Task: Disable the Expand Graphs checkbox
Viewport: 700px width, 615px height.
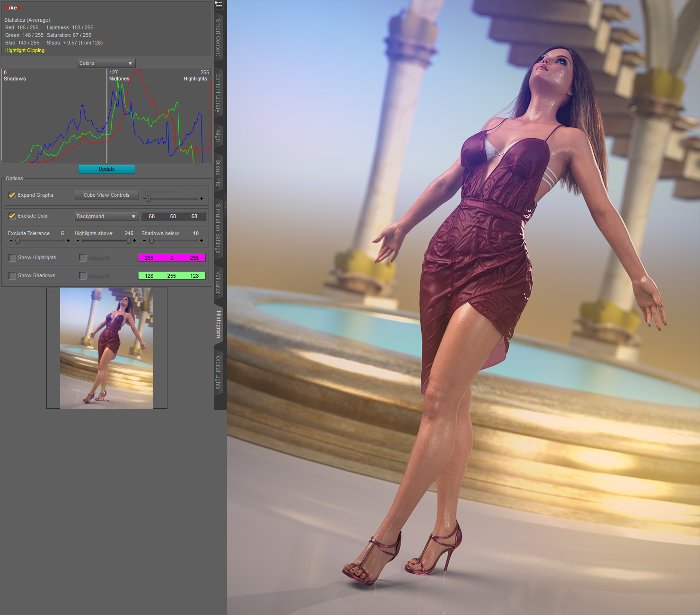Action: [12, 195]
